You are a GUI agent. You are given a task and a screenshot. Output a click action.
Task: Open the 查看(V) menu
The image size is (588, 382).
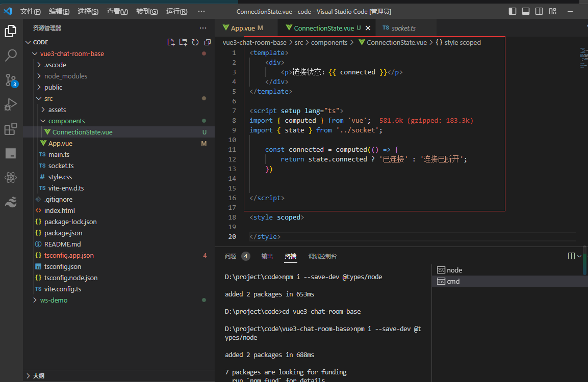pos(117,11)
